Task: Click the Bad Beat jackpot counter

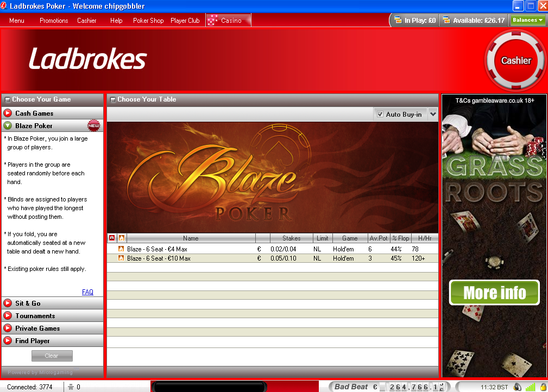Action: [389, 387]
